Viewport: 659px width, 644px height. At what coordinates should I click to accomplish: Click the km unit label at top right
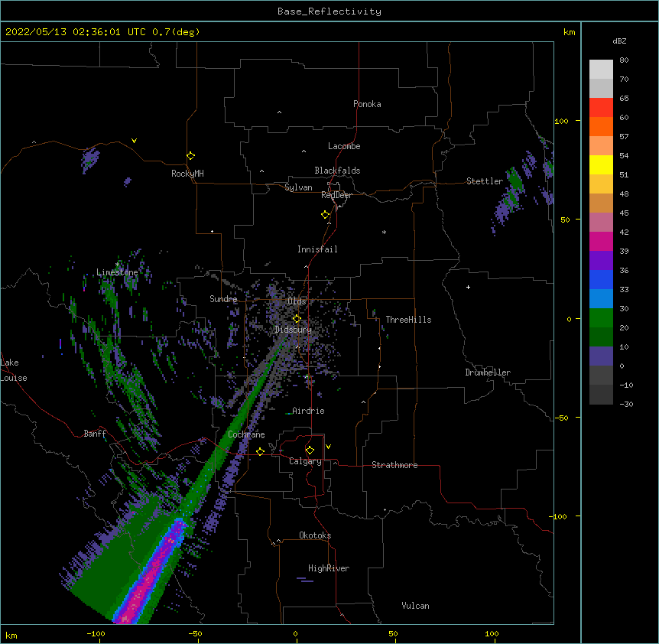[569, 32]
